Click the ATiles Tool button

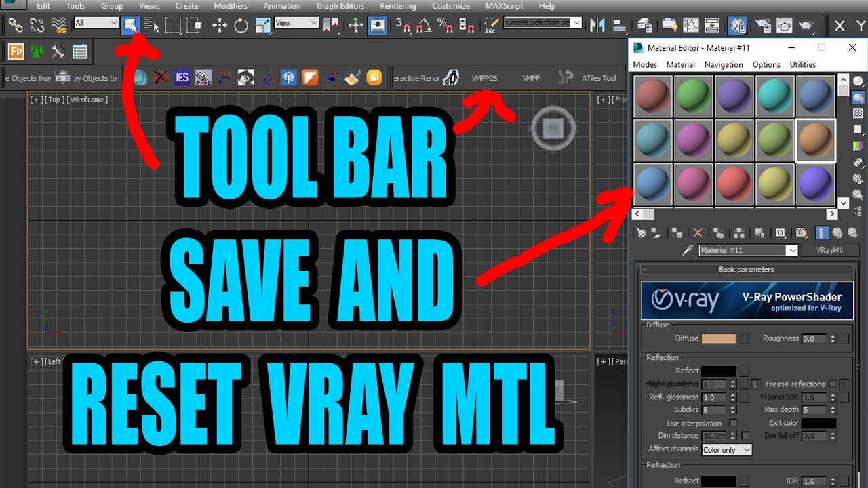[x=599, y=78]
